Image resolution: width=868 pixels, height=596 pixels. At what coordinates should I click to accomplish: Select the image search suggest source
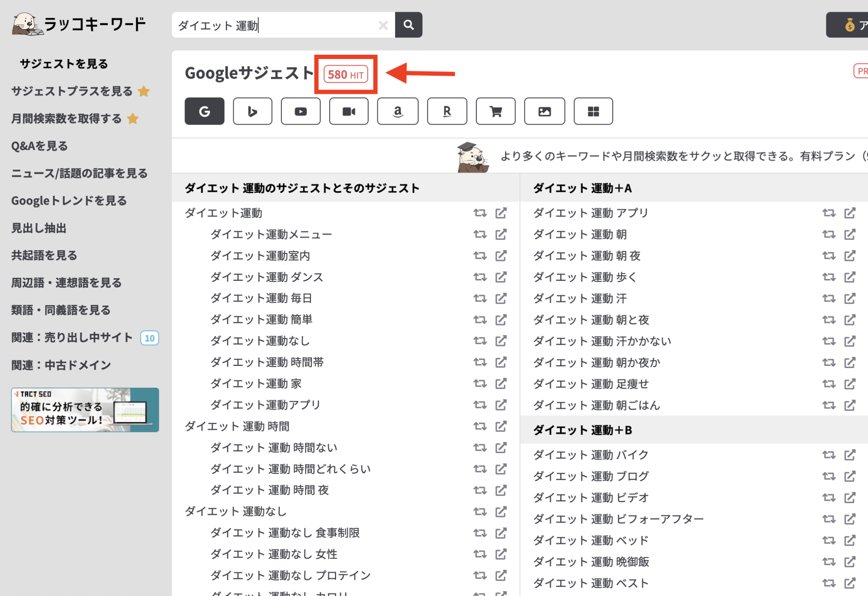544,112
